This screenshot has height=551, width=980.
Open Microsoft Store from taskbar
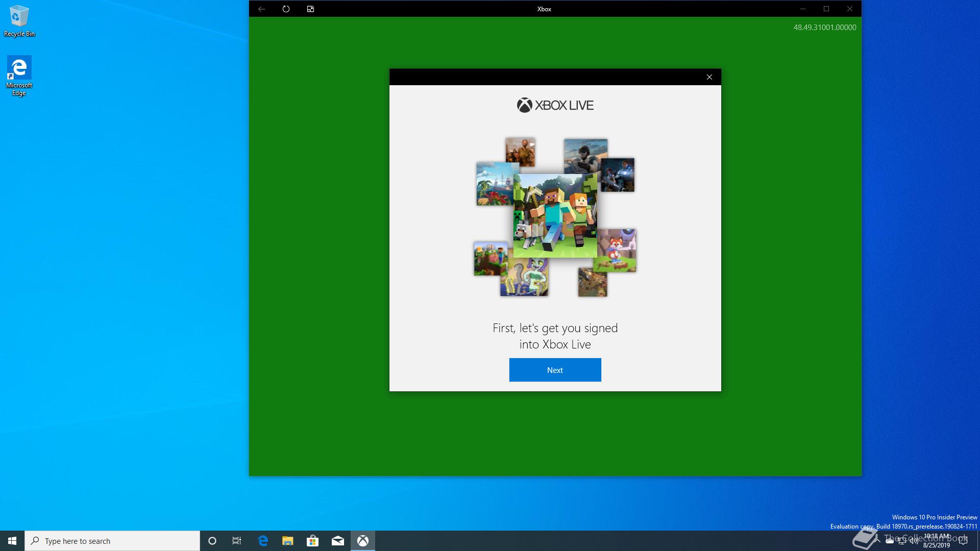pos(312,541)
